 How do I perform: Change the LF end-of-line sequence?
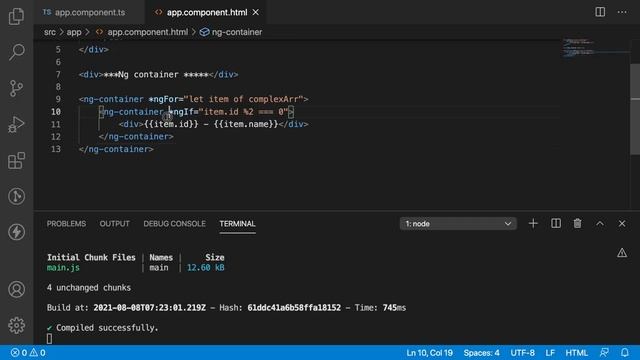(550, 353)
